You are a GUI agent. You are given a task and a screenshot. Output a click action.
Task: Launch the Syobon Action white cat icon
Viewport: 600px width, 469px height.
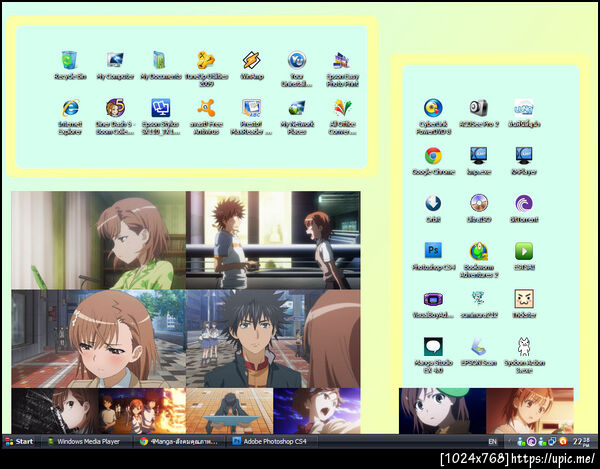pyautogui.click(x=524, y=347)
